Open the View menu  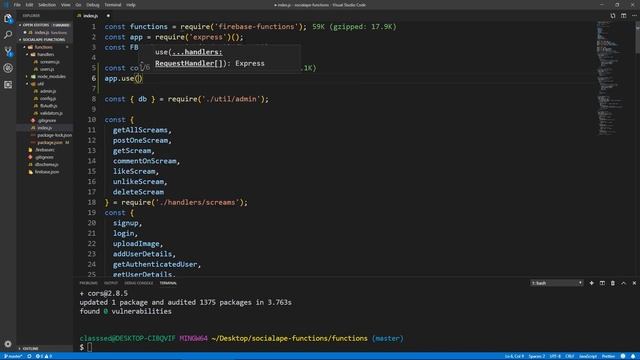click(65, 5)
